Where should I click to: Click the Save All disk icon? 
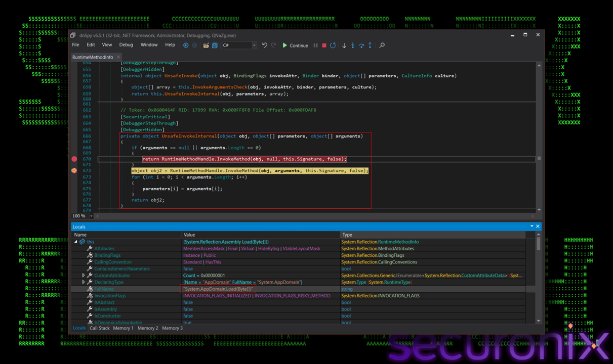pyautogui.click(x=215, y=45)
